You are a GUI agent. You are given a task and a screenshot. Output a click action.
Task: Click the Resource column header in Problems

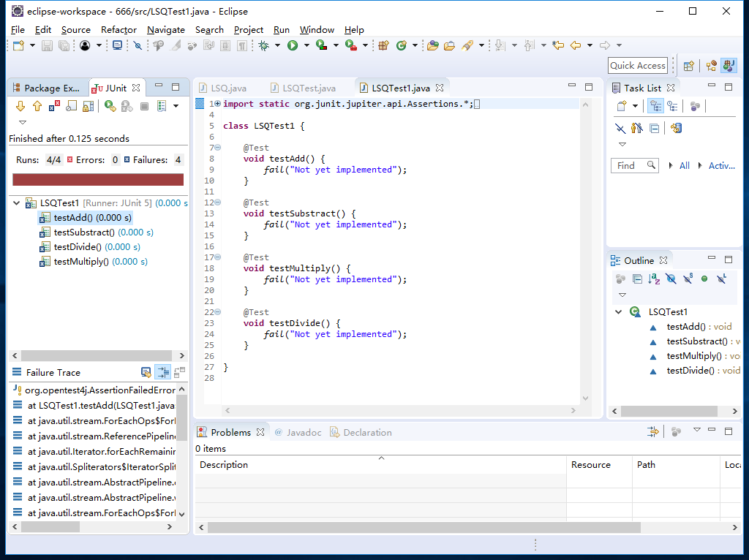click(x=600, y=465)
